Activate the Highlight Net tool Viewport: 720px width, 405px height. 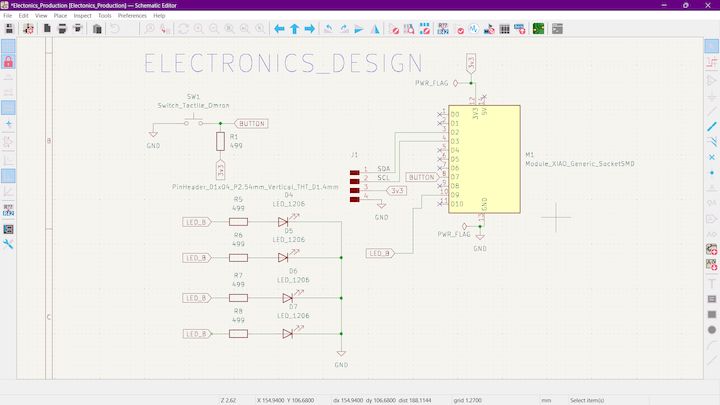click(x=712, y=62)
